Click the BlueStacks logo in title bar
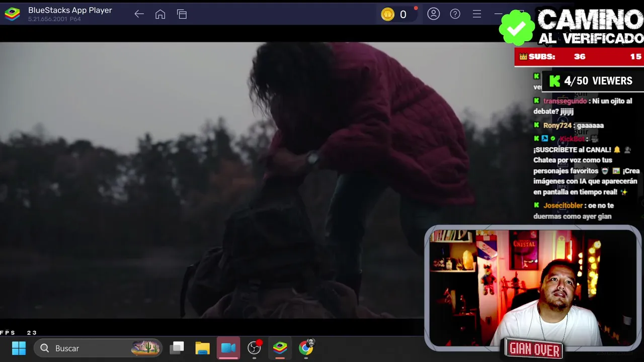The width and height of the screenshot is (644, 362). (x=12, y=14)
